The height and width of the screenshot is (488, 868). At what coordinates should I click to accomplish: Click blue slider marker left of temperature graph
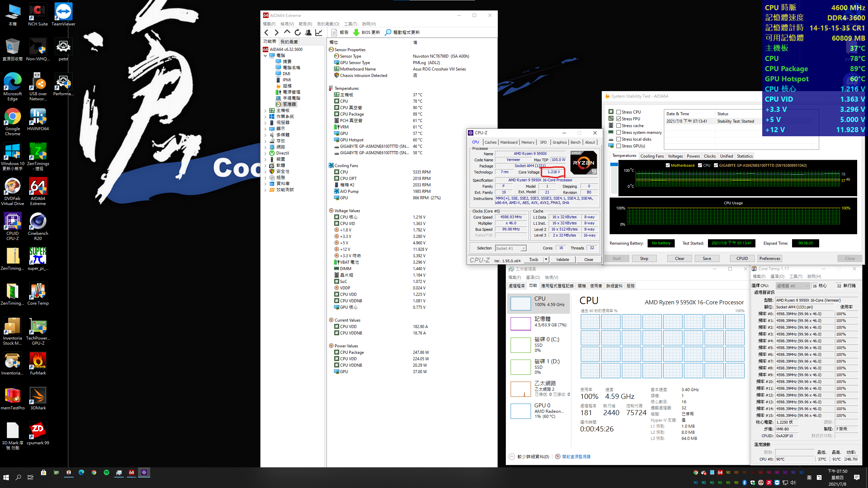(614, 165)
